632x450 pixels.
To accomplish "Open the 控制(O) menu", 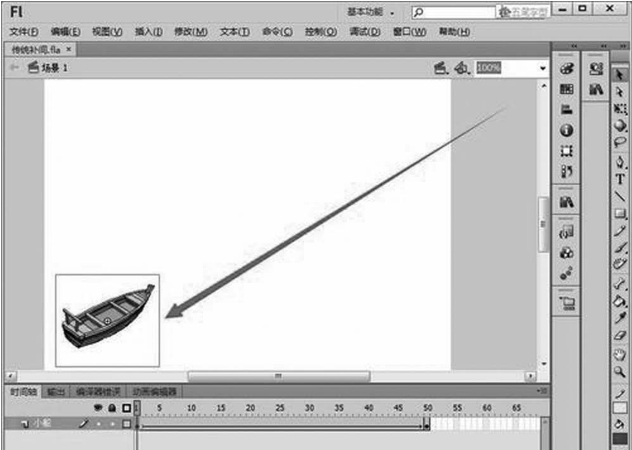I will tap(321, 31).
